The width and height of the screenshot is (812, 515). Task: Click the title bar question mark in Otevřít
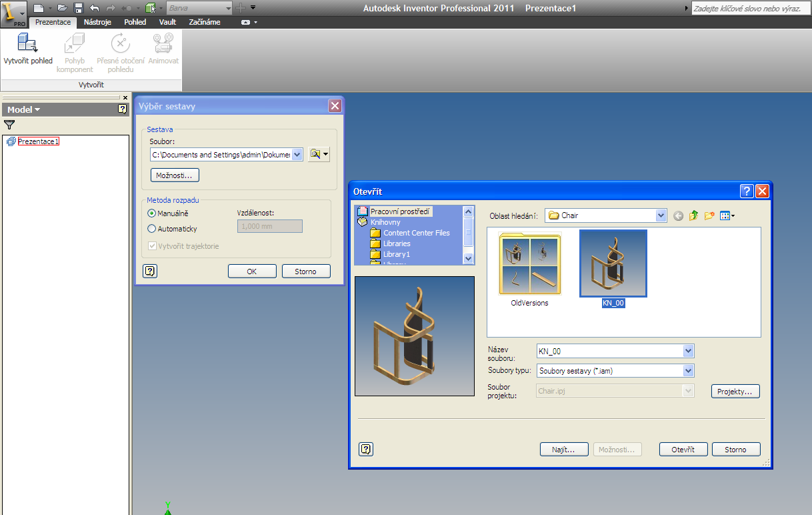pyautogui.click(x=747, y=191)
